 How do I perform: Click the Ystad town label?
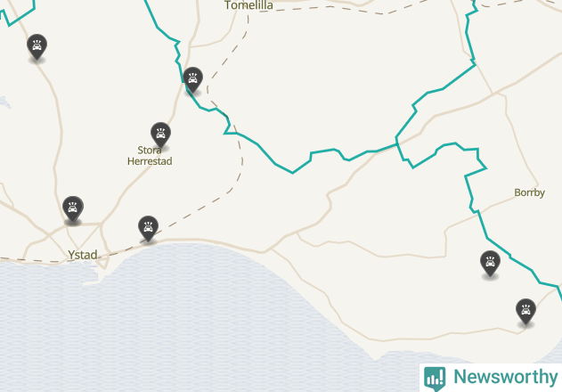[x=83, y=255]
